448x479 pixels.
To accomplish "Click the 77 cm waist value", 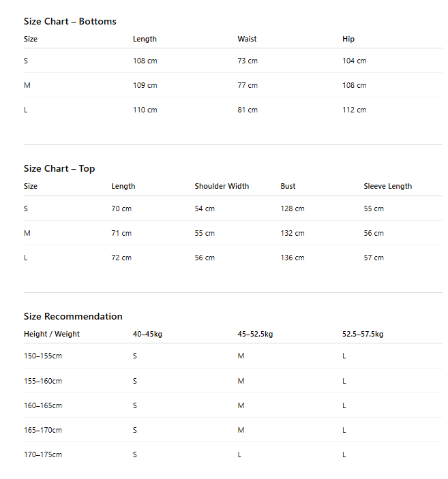I will 248,85.
